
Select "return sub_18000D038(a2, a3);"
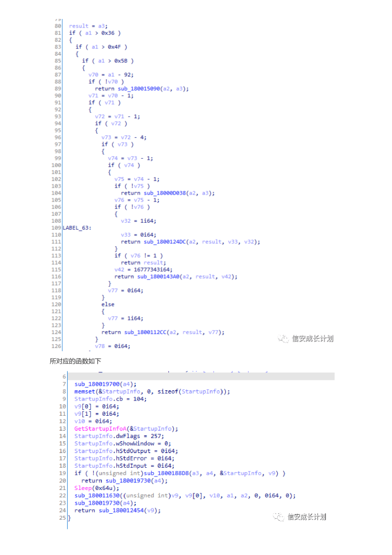click(167, 193)
